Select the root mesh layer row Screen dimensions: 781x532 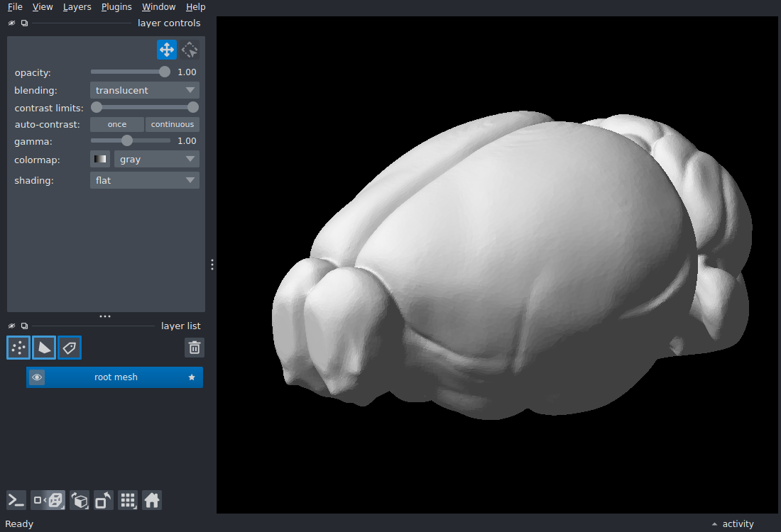pos(114,377)
